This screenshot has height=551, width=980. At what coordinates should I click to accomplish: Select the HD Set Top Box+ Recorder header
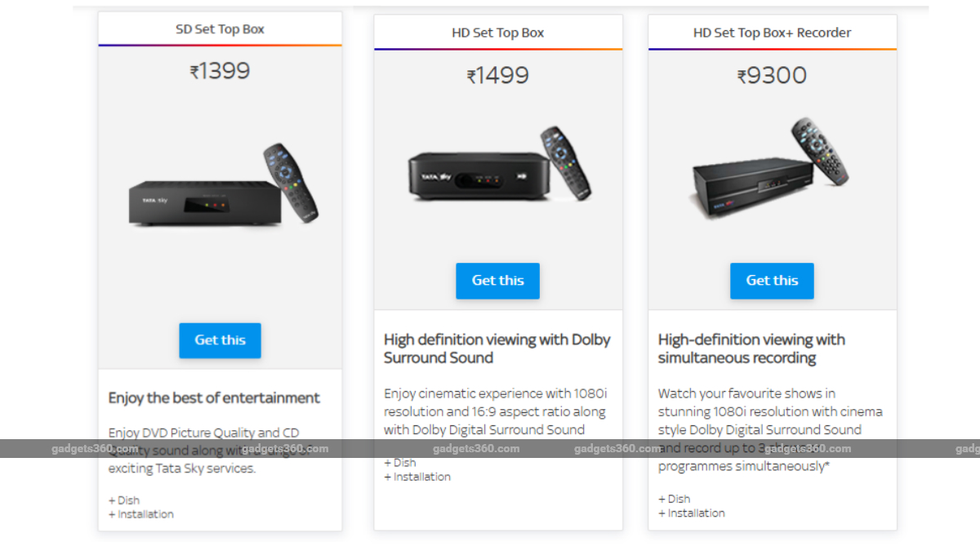point(772,32)
